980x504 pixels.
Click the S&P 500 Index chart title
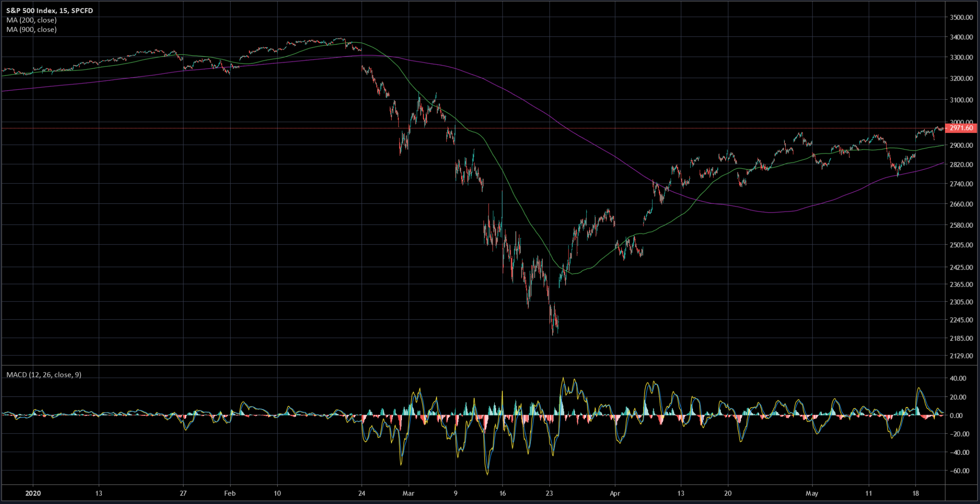point(50,10)
